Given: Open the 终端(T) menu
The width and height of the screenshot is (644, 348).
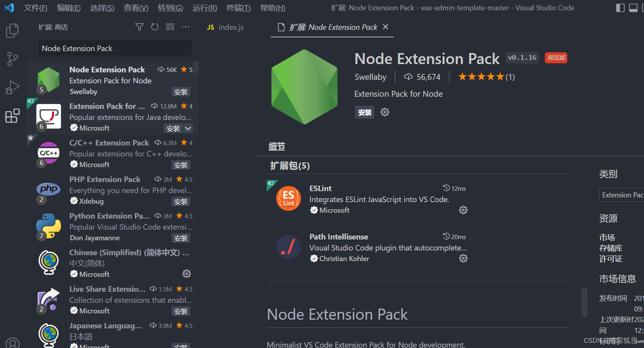Looking at the screenshot, I should coord(238,8).
